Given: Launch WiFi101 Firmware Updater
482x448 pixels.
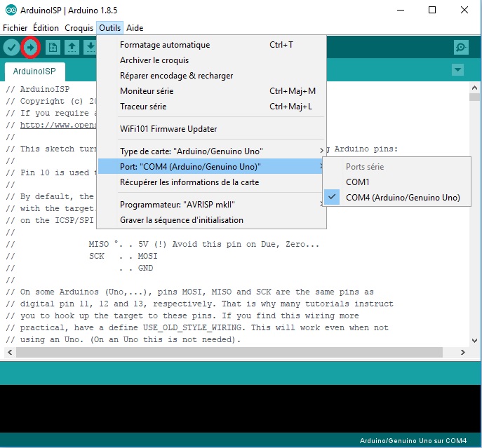Looking at the screenshot, I should pos(211,129).
